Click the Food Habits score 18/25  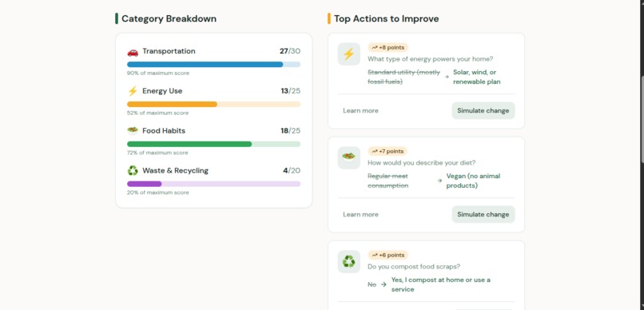pos(290,131)
